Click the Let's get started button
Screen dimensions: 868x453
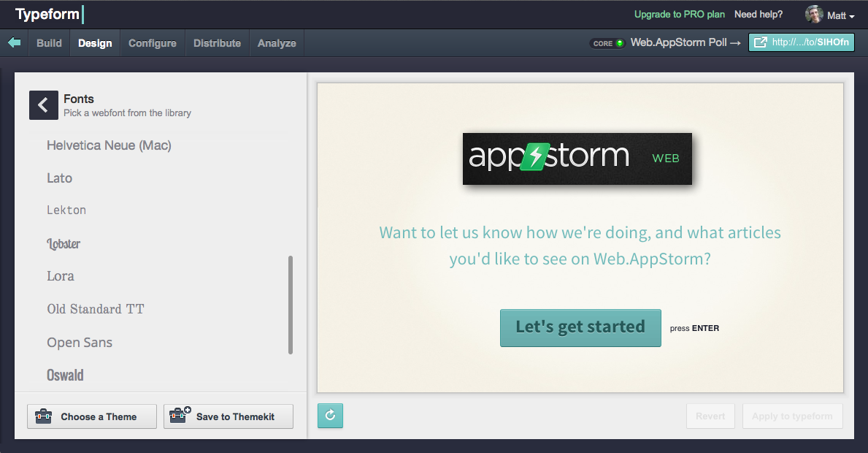580,328
